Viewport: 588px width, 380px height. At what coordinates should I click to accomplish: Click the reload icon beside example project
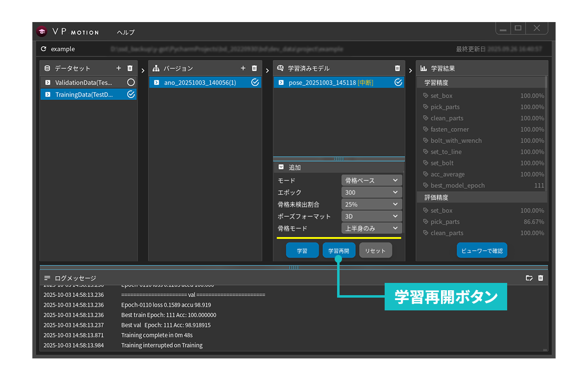(44, 49)
